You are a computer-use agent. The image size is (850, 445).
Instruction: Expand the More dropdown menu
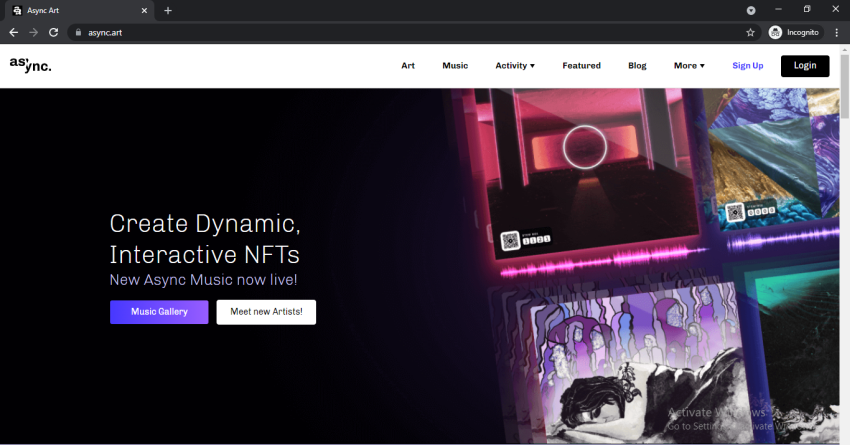689,66
